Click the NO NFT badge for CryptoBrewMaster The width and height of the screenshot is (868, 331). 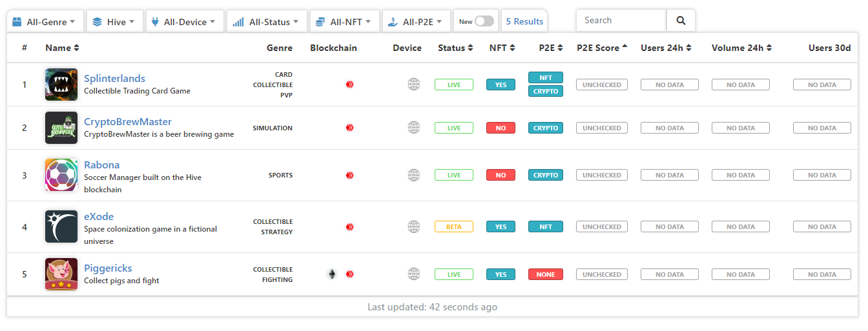501,128
